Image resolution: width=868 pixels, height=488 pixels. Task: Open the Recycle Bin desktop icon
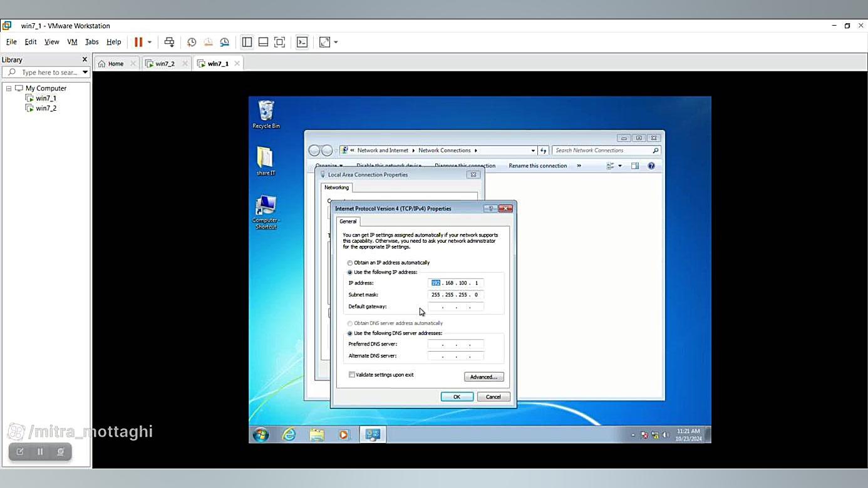pos(266,114)
